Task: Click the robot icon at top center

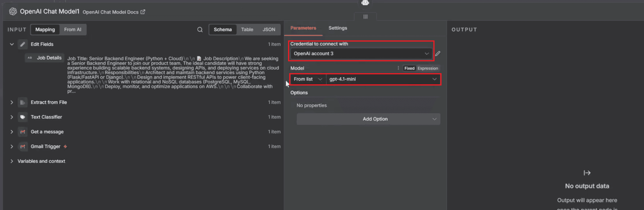Action: tap(365, 3)
